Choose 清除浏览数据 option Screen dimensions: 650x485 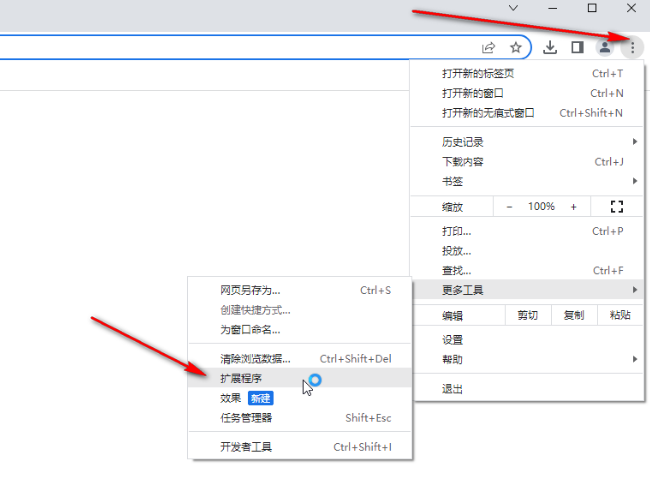255,358
